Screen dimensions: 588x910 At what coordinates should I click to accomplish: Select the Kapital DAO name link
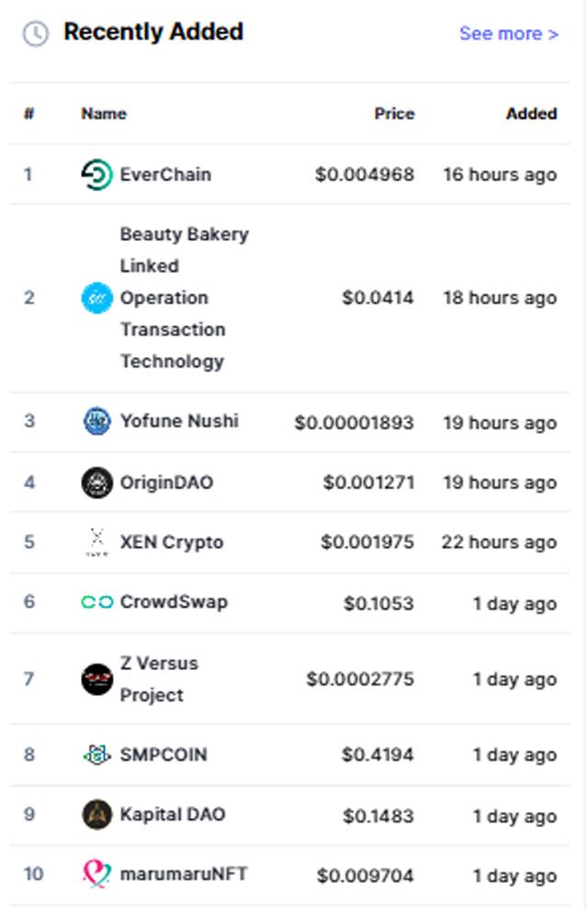172,814
